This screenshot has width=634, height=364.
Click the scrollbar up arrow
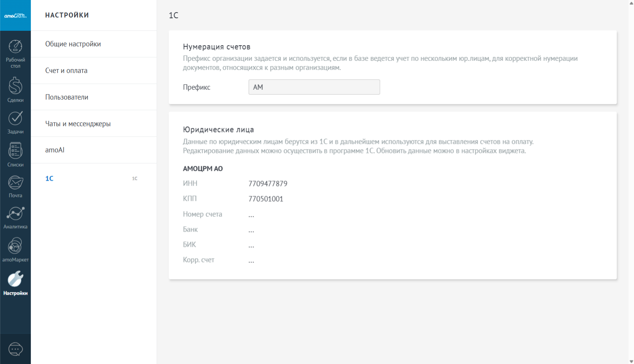(631, 3)
